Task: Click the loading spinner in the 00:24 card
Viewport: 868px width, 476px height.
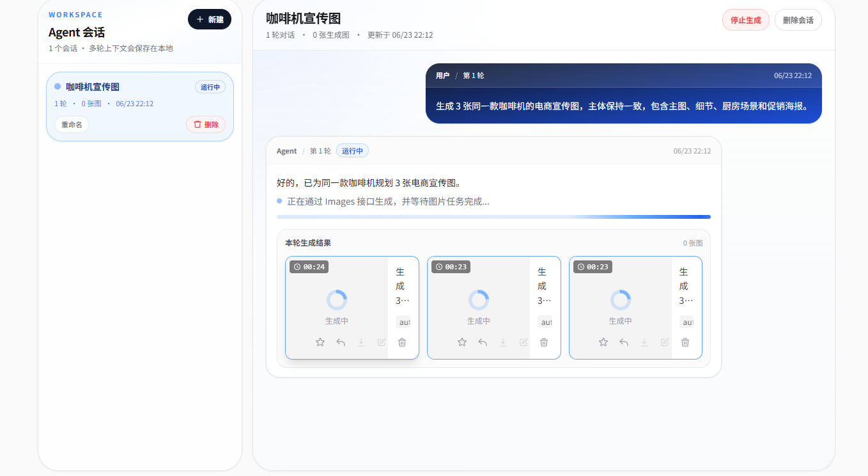Action: point(337,300)
